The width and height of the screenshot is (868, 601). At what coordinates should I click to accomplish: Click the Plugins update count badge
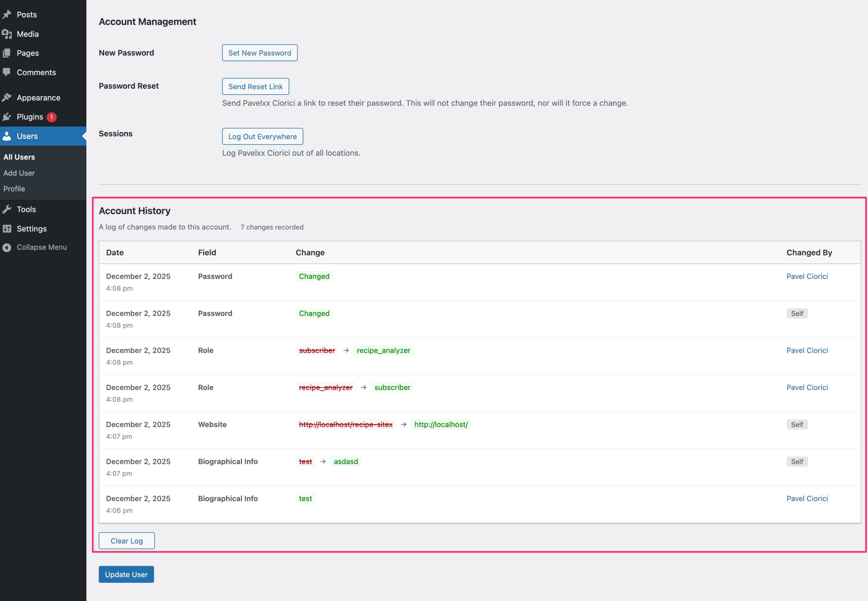click(52, 117)
